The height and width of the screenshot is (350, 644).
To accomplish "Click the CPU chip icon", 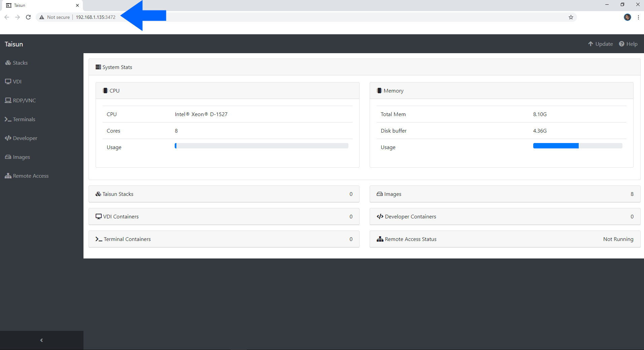I will coord(105,91).
